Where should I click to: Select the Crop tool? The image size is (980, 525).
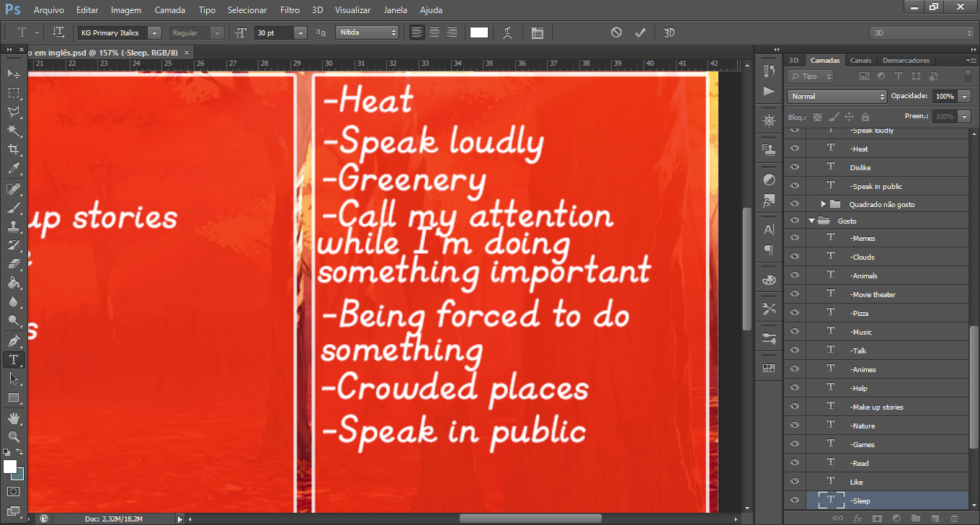point(14,149)
